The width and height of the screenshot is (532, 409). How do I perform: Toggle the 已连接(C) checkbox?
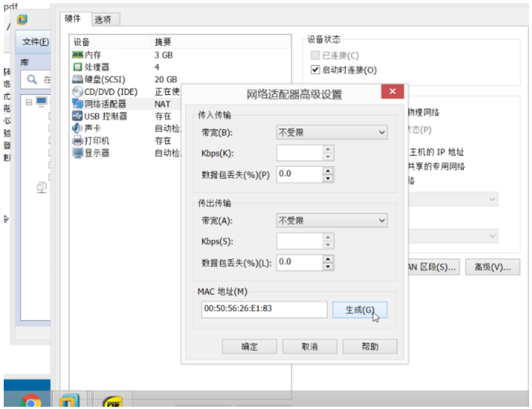pyautogui.click(x=315, y=55)
